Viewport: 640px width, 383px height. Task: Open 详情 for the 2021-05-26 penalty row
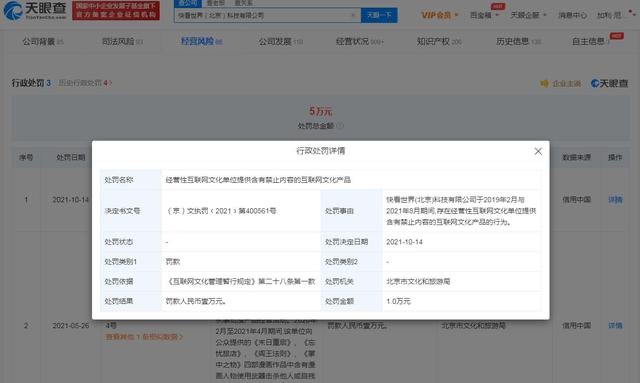pyautogui.click(x=615, y=325)
